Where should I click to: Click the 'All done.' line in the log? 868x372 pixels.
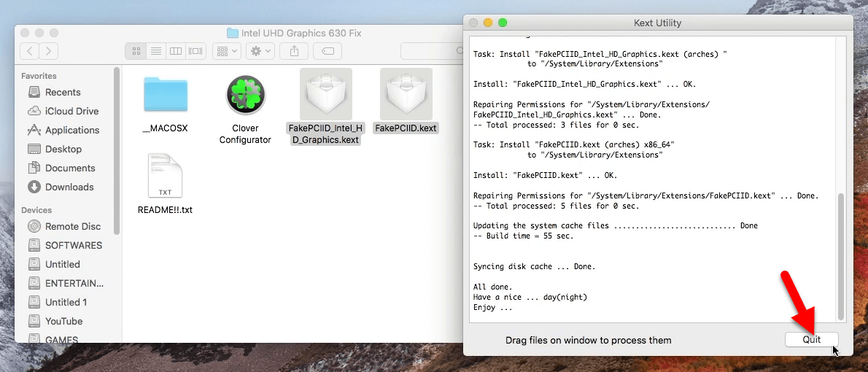pos(492,287)
